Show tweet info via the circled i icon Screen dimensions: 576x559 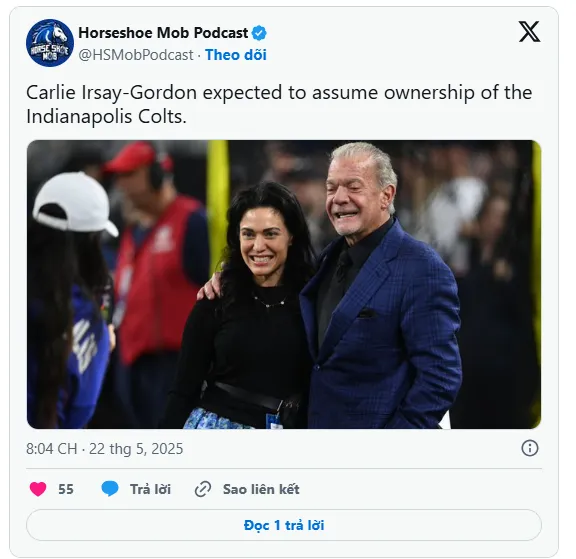529,448
